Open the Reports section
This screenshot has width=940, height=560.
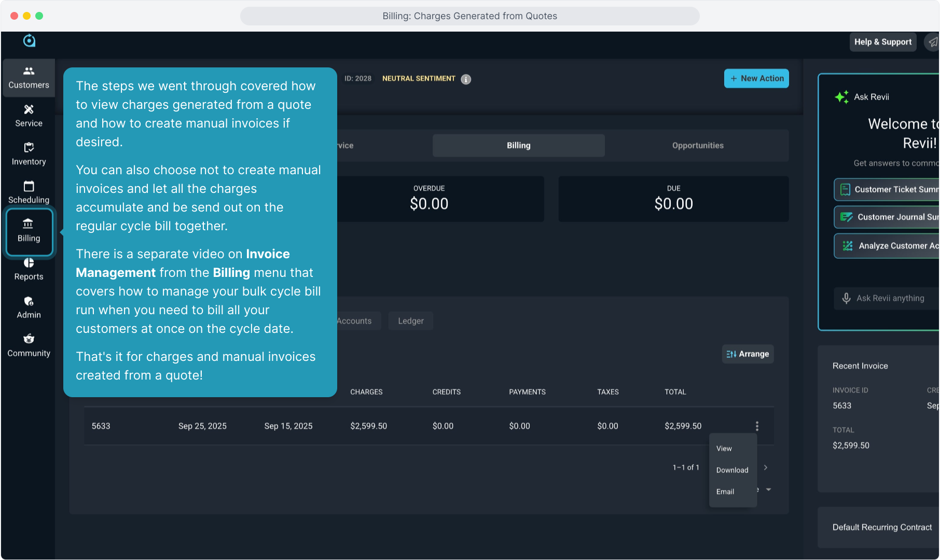click(x=29, y=269)
